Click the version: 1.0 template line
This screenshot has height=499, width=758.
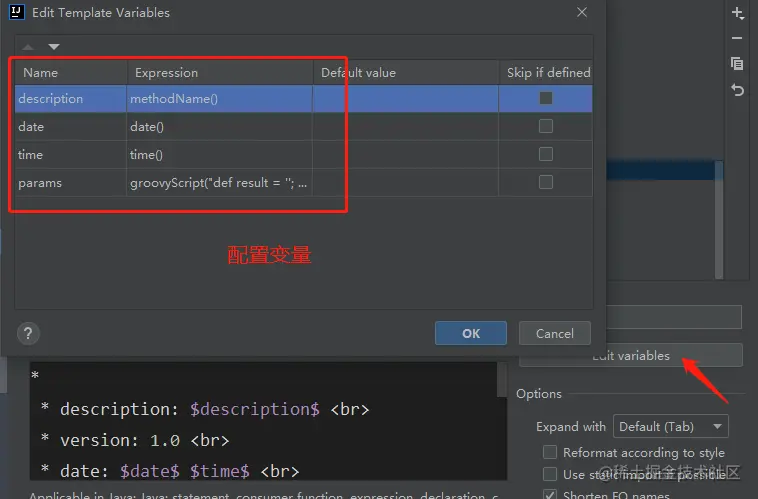click(135, 440)
